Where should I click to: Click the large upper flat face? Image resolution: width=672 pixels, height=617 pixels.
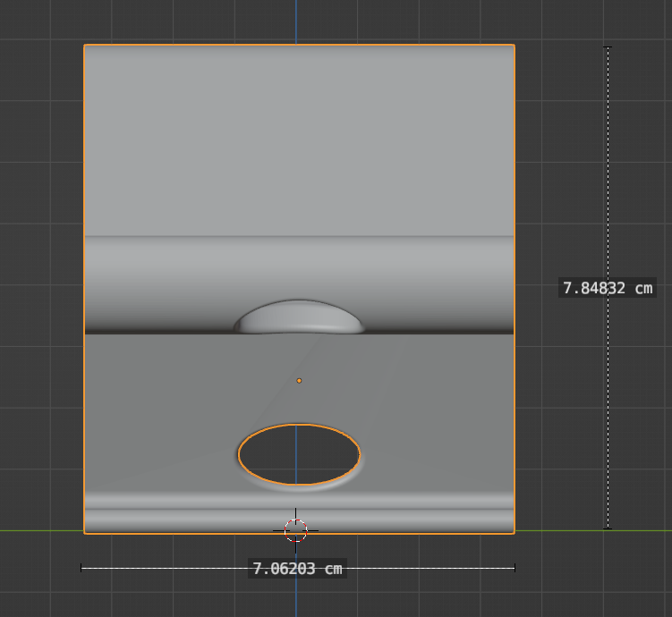(299, 140)
